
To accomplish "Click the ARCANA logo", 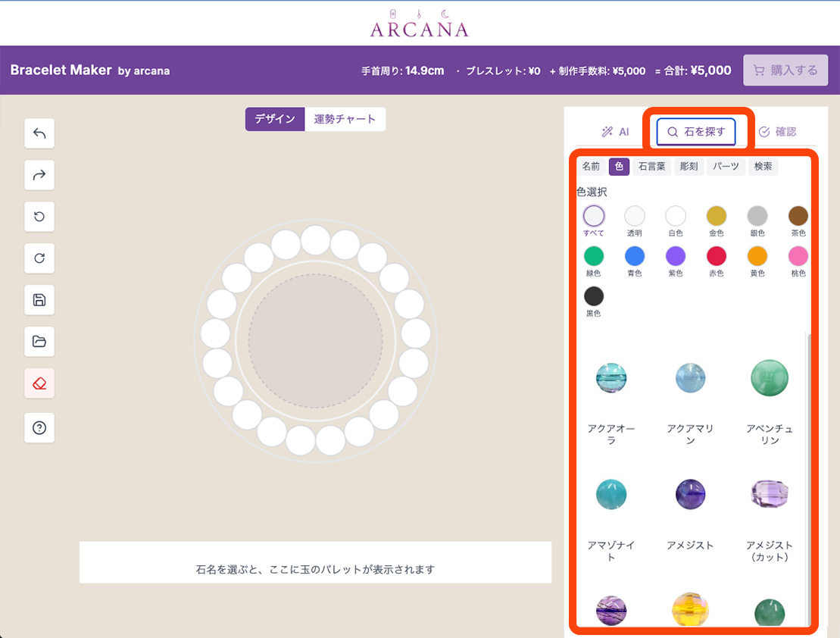I will click(x=420, y=23).
